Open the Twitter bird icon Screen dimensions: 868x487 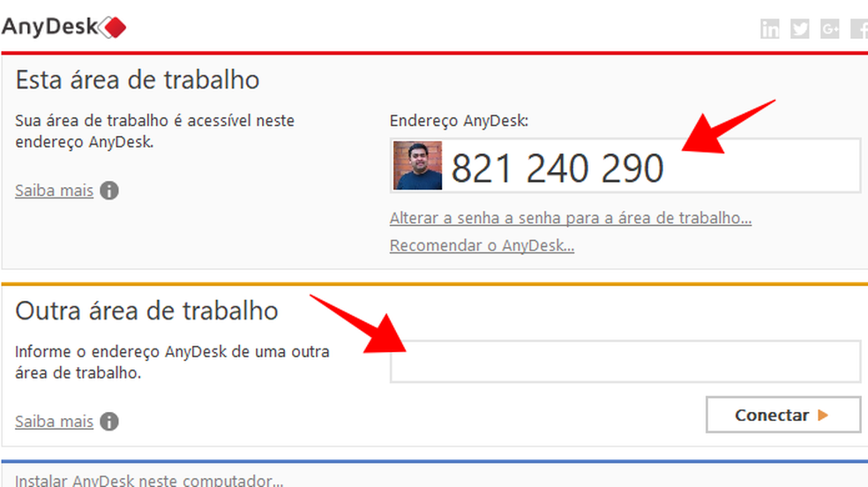click(799, 29)
